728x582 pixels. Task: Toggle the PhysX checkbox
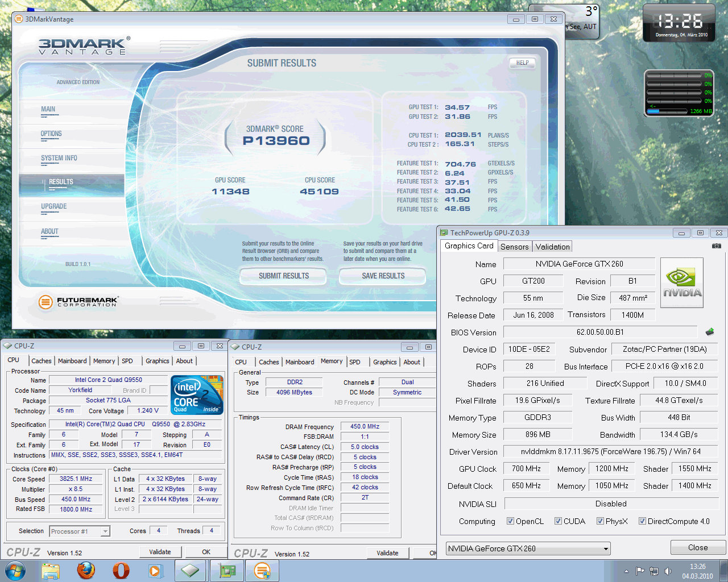600,521
